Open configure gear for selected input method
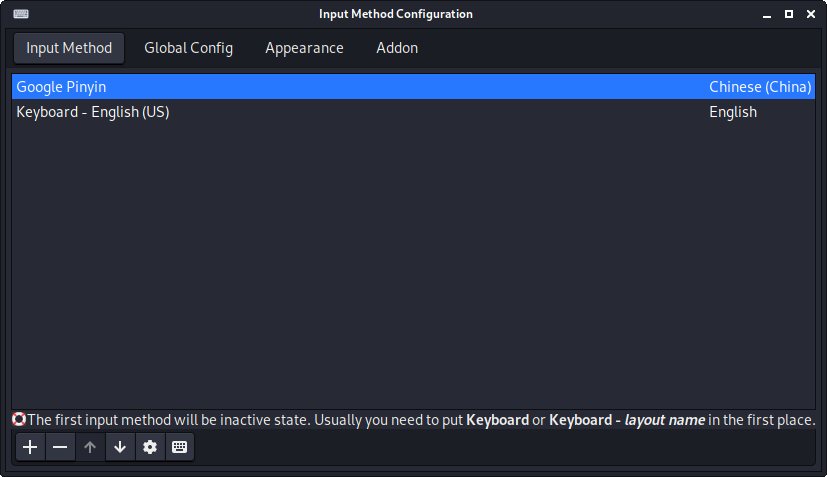This screenshot has height=477, width=827. click(x=150, y=447)
